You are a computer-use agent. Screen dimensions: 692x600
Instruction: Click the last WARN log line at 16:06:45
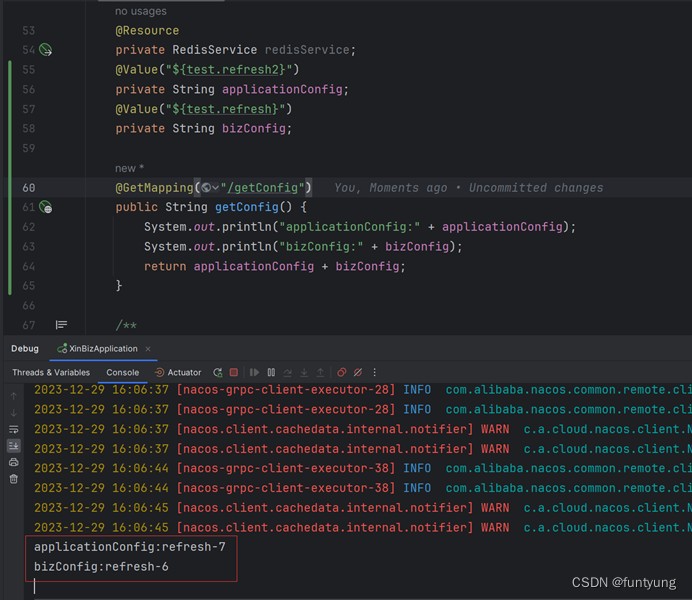coord(363,527)
